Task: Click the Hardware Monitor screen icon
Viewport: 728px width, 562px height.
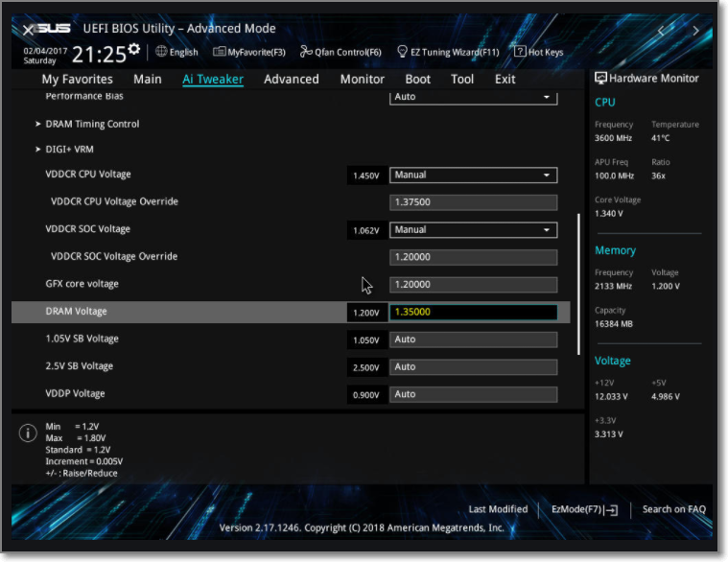Action: [600, 78]
